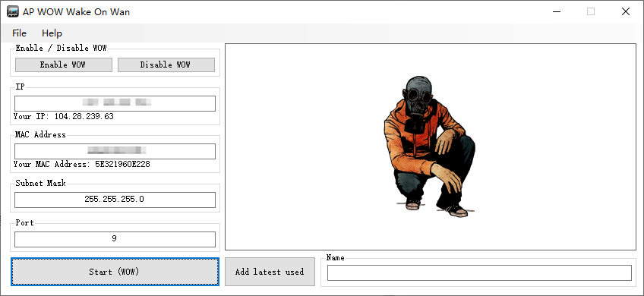This screenshot has height=296, width=644.
Task: Click the 'MAC Address' group label
Action: pos(40,134)
